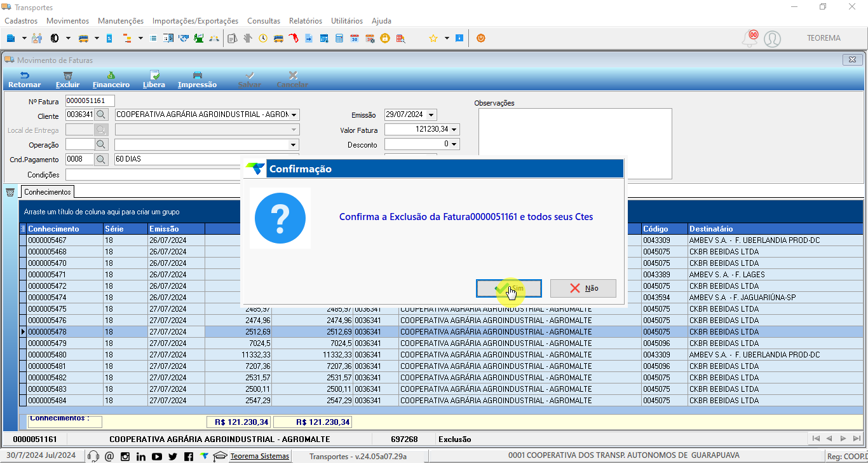The width and height of the screenshot is (868, 463).
Task: Expand the dropdown beside the building icon
Action: click(x=24, y=38)
